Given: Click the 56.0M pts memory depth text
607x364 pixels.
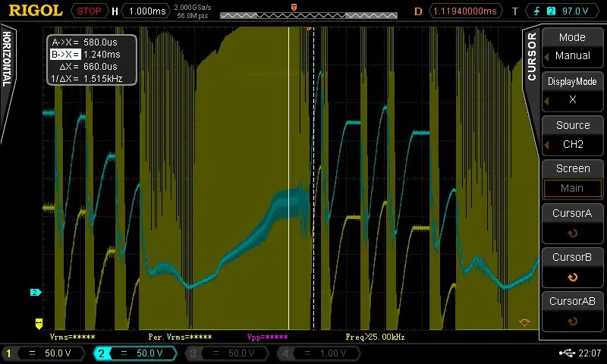Looking at the screenshot, I should point(193,16).
